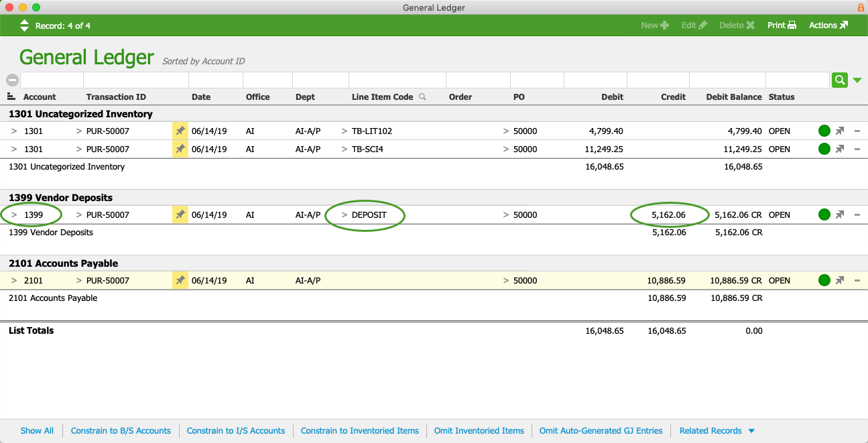The height and width of the screenshot is (443, 868).
Task: Click the pin icon in DEPOSIT row
Action: (x=180, y=214)
